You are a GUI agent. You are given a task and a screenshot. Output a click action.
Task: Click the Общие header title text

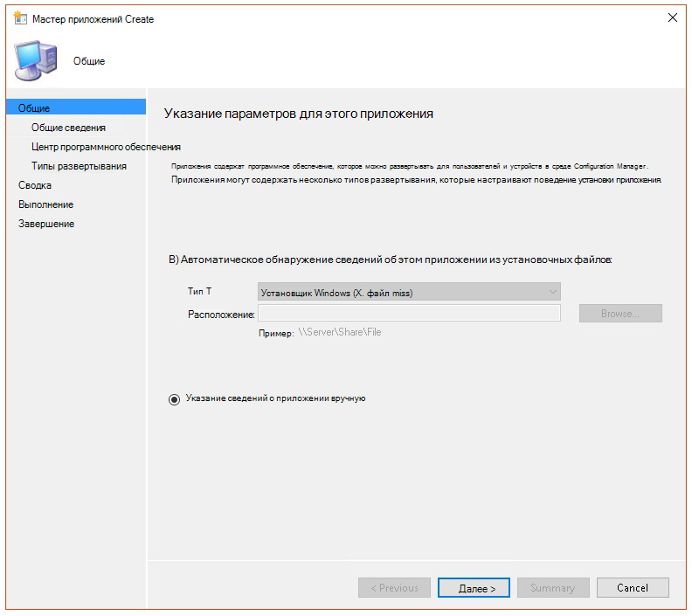pos(89,61)
